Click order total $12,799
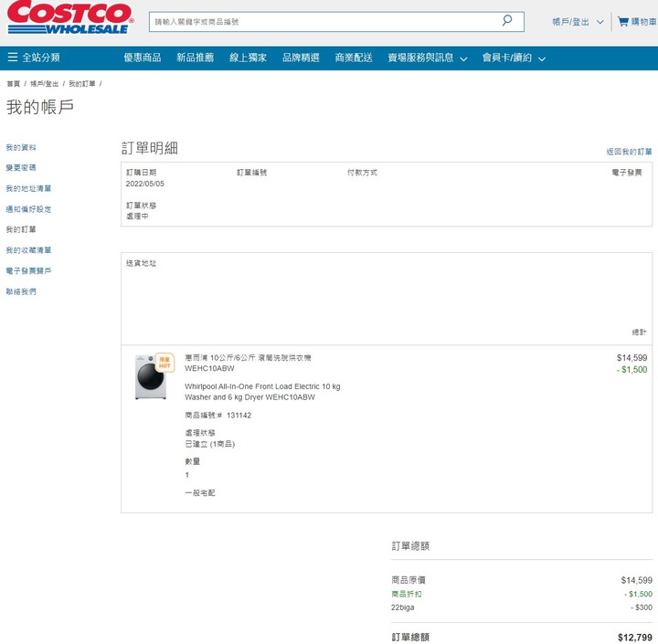Screen dimensions: 658x644 click(x=635, y=638)
